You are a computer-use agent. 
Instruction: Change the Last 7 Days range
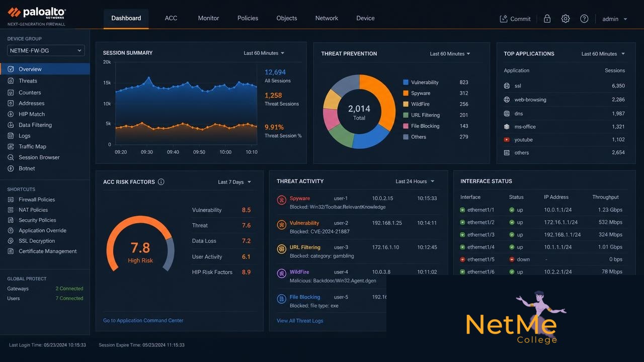[x=234, y=182]
